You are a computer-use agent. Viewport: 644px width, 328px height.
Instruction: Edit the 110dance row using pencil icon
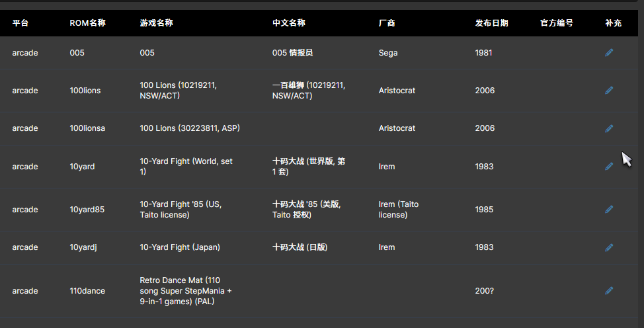click(x=609, y=290)
